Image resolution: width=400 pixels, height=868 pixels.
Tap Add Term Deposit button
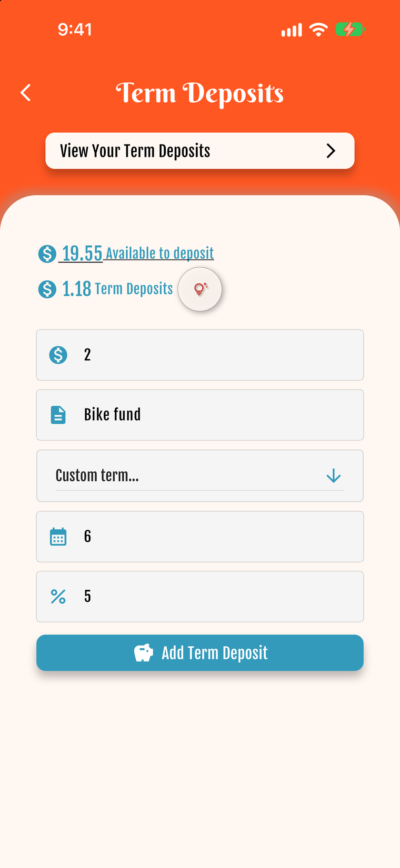click(x=200, y=653)
